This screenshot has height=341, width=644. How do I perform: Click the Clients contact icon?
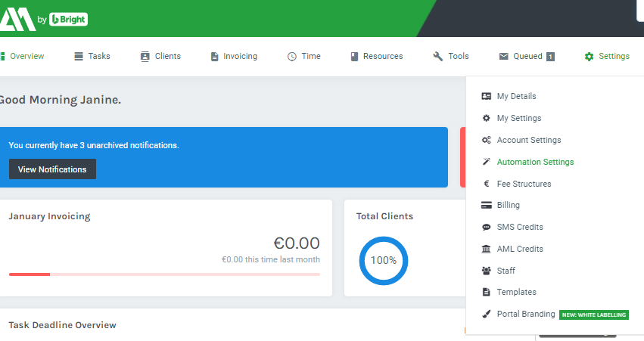(x=145, y=56)
